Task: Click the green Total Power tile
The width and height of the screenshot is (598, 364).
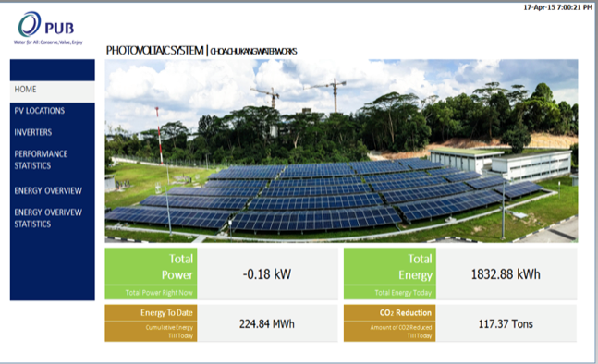Action: [151, 273]
